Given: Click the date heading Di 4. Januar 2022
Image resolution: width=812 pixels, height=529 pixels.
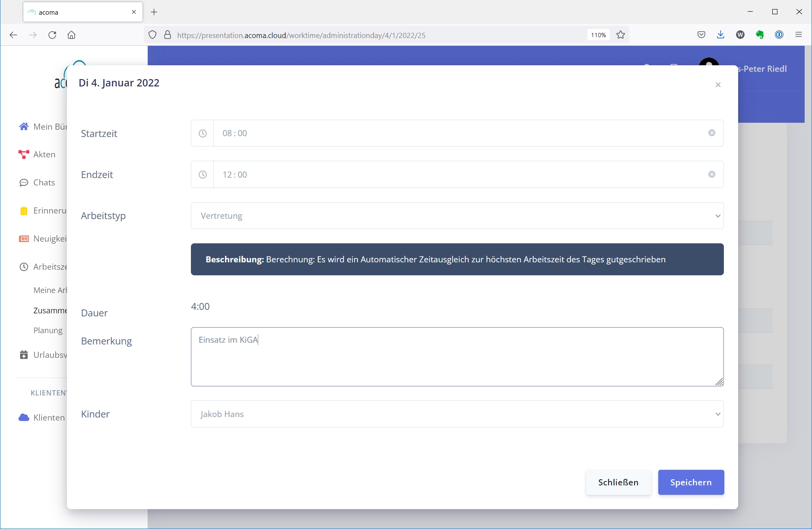Looking at the screenshot, I should tap(119, 83).
